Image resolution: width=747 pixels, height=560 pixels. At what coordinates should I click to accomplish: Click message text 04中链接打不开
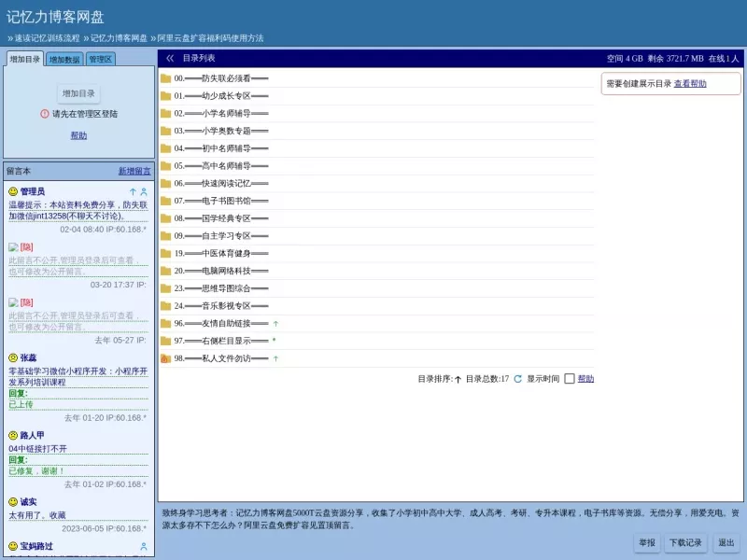pyautogui.click(x=37, y=449)
